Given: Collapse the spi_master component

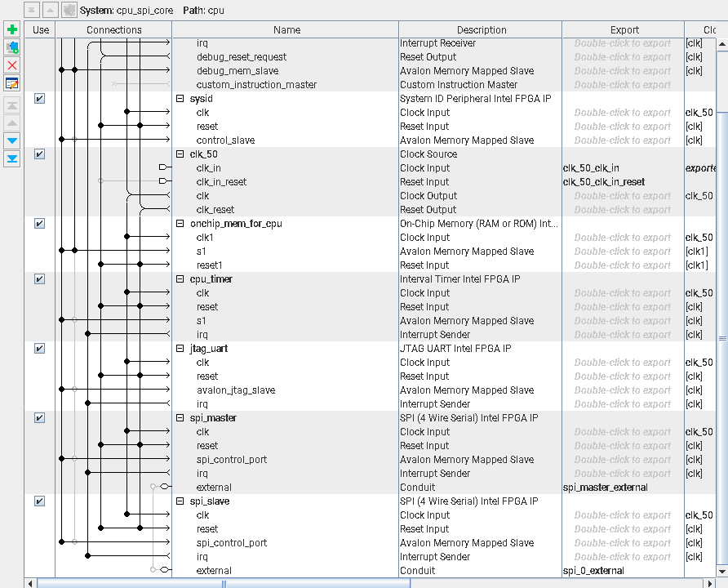Looking at the screenshot, I should [180, 418].
